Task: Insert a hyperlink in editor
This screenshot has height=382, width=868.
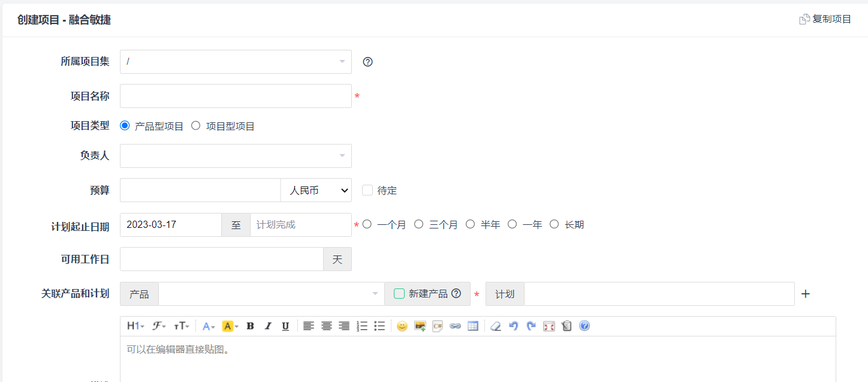Action: (455, 326)
